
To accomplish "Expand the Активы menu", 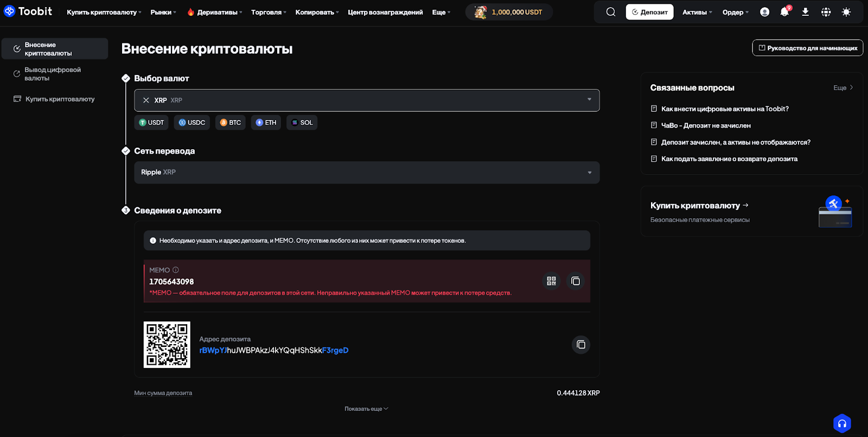I will point(697,12).
